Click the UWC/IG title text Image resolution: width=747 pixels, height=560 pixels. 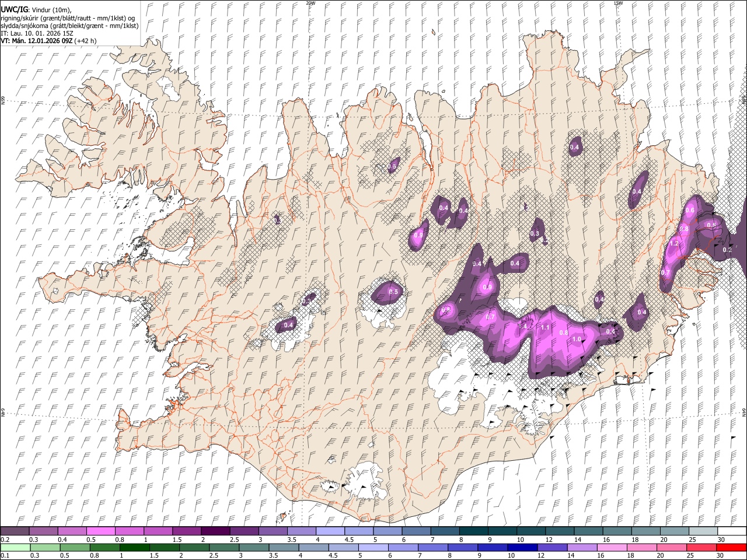14,9
